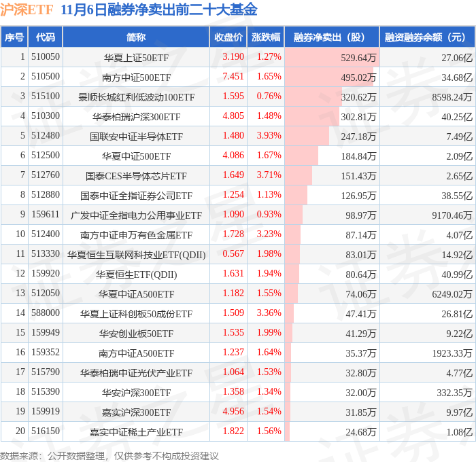Click closing price 4.956
Screen dimensions: 476x462
pyautogui.click(x=233, y=412)
